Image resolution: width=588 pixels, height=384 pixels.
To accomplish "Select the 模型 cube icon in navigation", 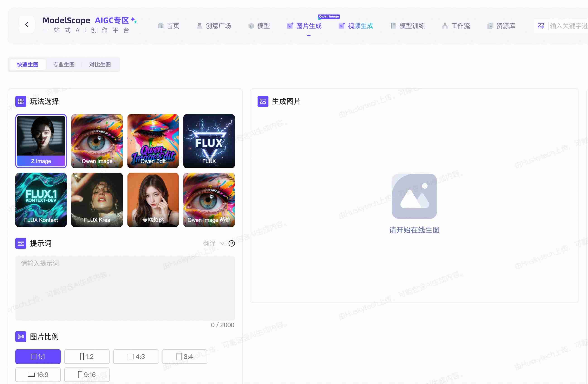I will click(251, 26).
